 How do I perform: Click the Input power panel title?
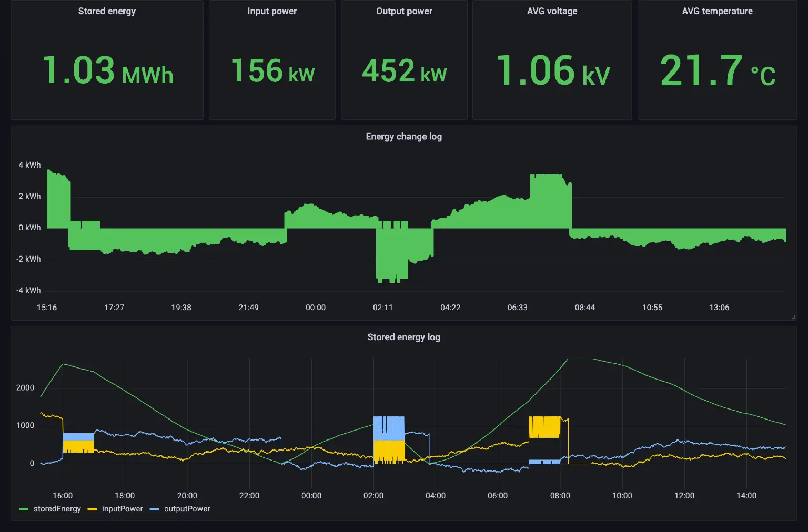[x=272, y=11]
